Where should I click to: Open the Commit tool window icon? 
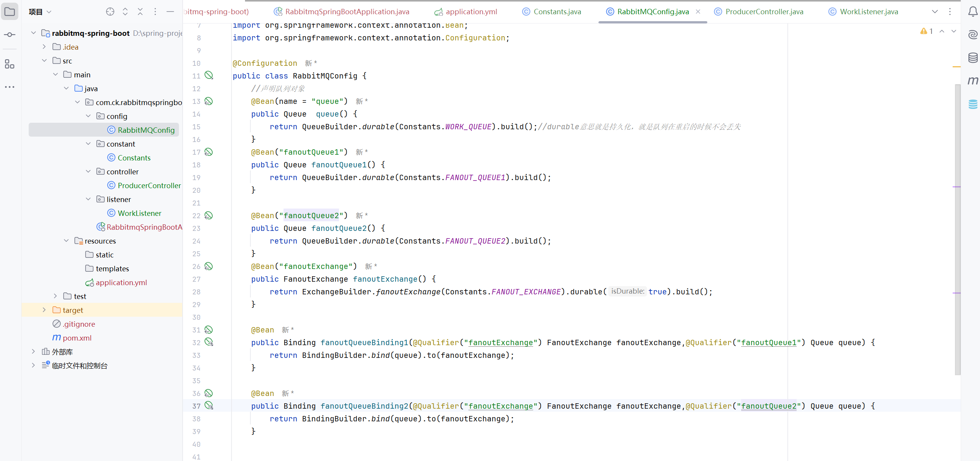coord(10,35)
